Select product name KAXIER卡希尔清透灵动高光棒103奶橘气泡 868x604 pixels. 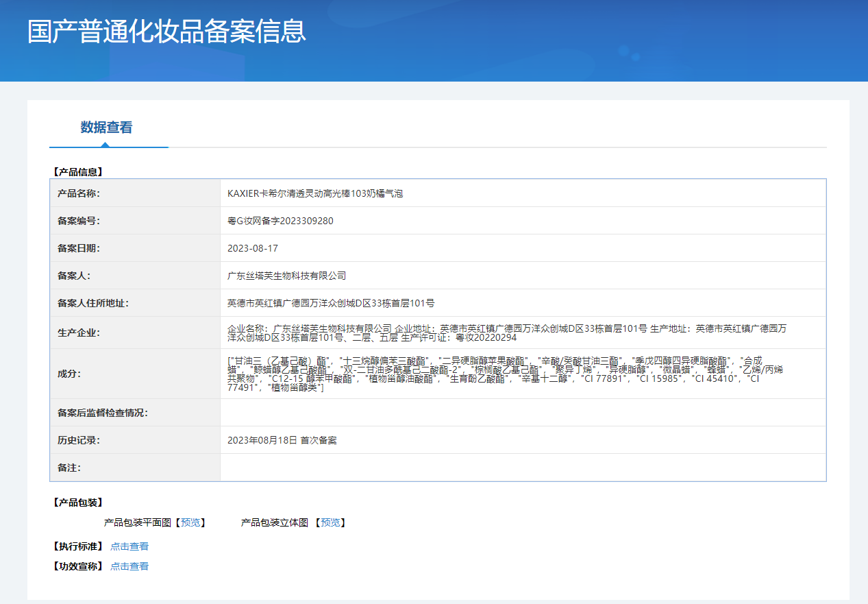[315, 193]
